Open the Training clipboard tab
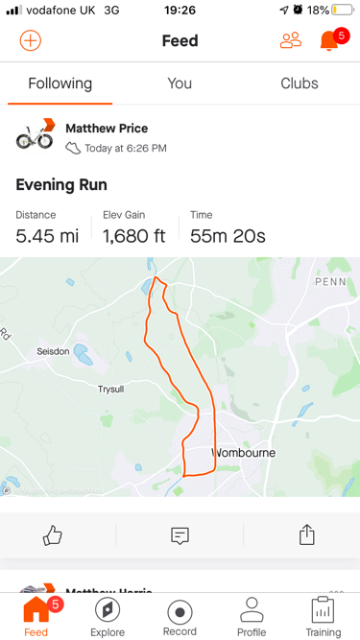 pyautogui.click(x=323, y=616)
